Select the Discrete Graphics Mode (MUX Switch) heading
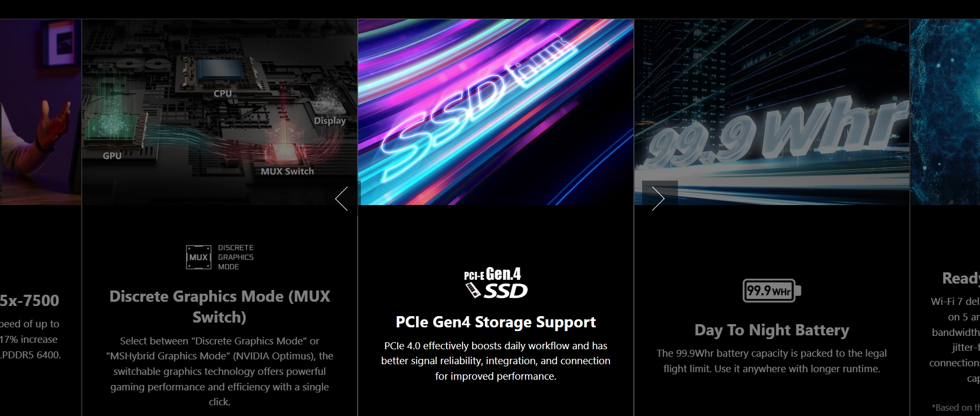The height and width of the screenshot is (416, 980). click(220, 307)
